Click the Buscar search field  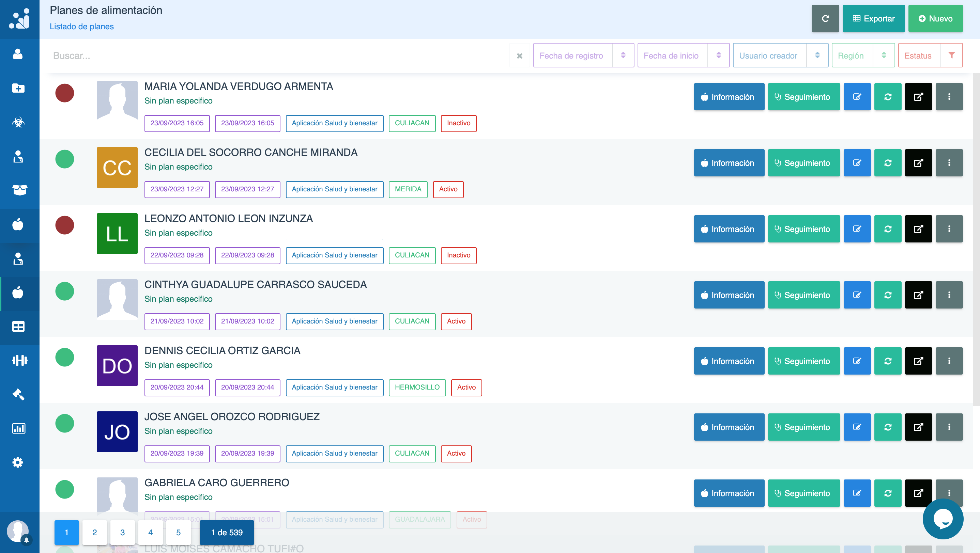278,56
